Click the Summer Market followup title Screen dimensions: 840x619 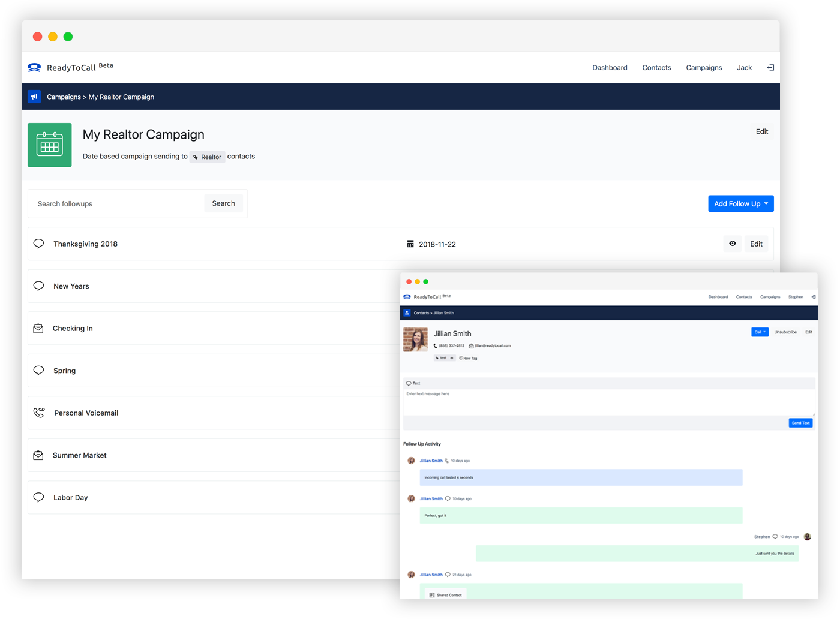79,455
